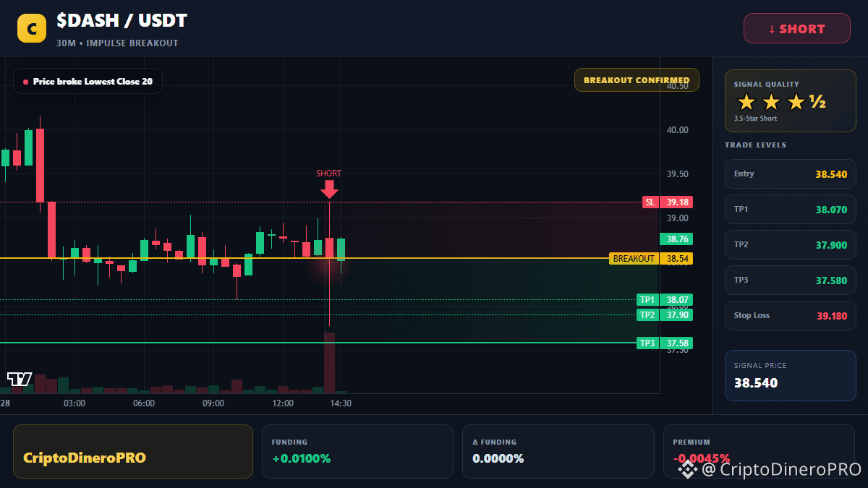Click the SHORT direction button

[x=797, y=29]
